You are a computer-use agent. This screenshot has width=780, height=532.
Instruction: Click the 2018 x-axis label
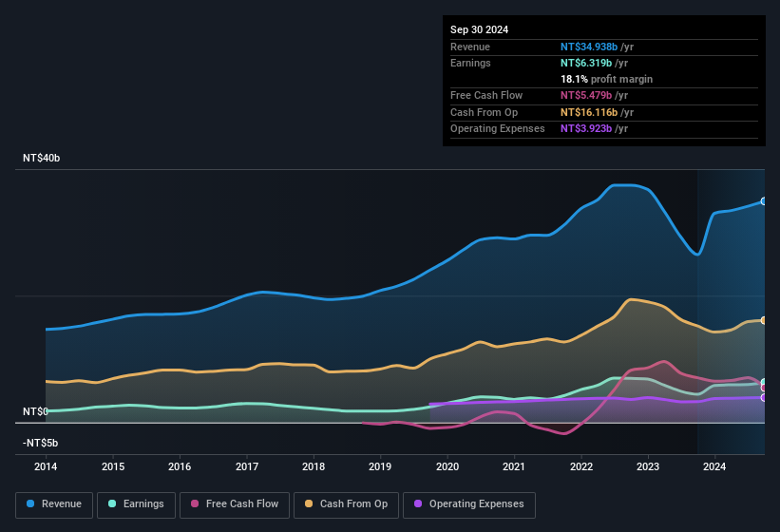point(314,466)
